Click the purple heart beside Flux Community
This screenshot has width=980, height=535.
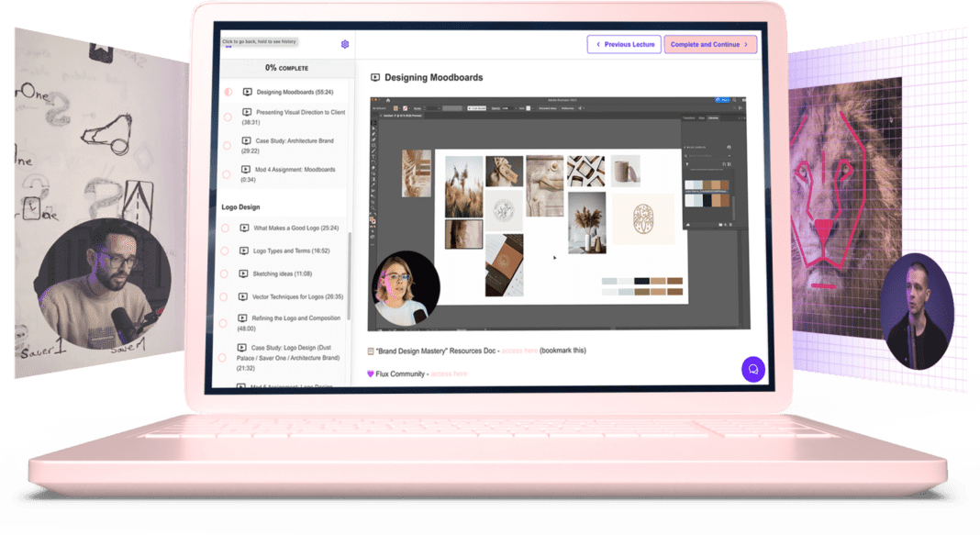[x=370, y=373]
